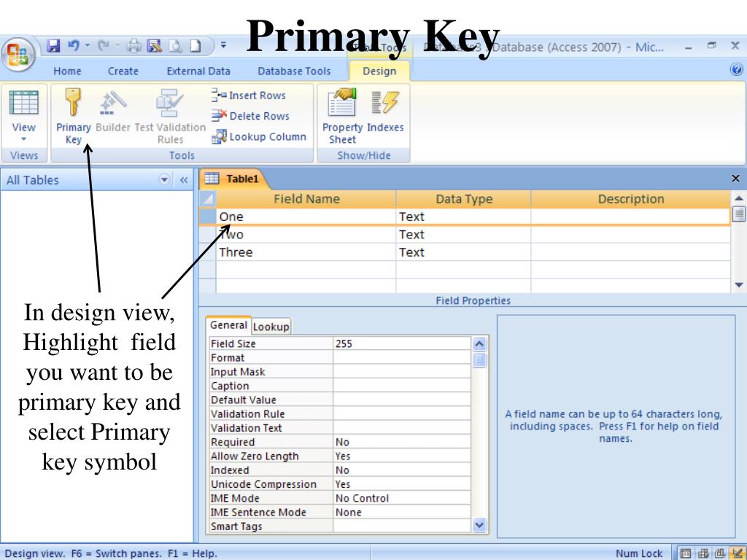
Task: Undo with the Quick Access arrow
Action: (x=74, y=46)
